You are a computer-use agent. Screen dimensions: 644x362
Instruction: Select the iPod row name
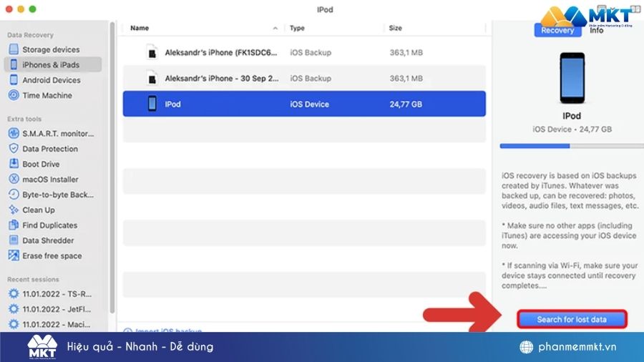pos(173,104)
